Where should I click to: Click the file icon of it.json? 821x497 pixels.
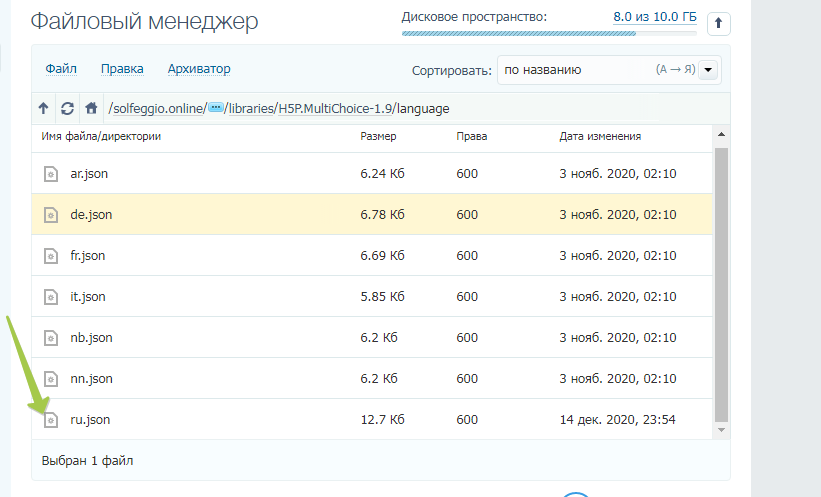[51, 297]
